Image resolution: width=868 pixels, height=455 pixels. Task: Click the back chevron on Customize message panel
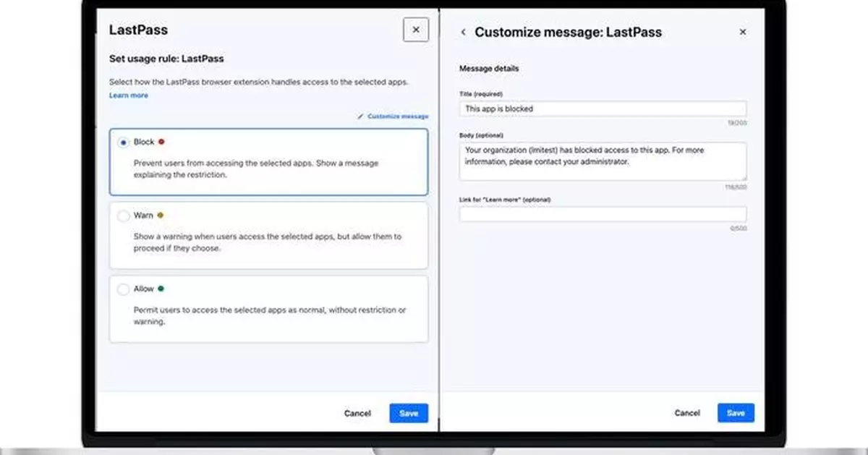463,32
